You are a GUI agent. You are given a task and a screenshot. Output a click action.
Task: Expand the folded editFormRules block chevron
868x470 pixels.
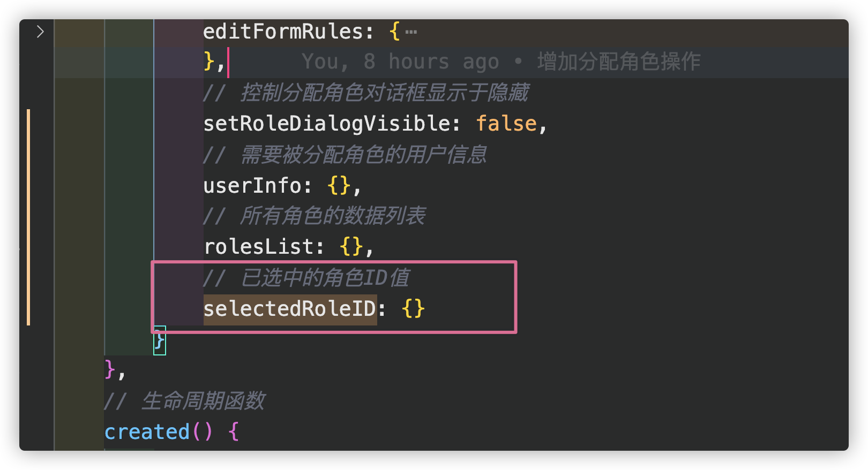[x=40, y=32]
